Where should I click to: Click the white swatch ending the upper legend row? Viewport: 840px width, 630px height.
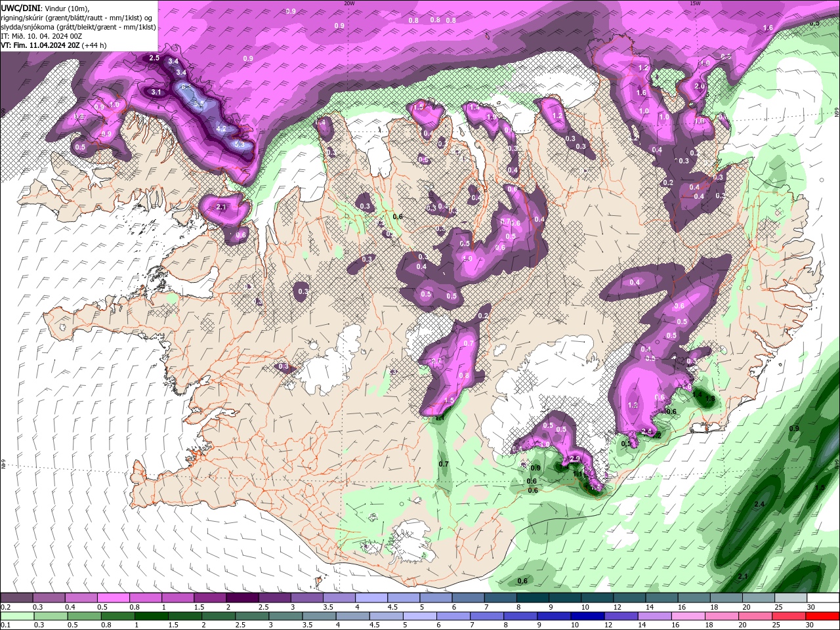[823, 598]
